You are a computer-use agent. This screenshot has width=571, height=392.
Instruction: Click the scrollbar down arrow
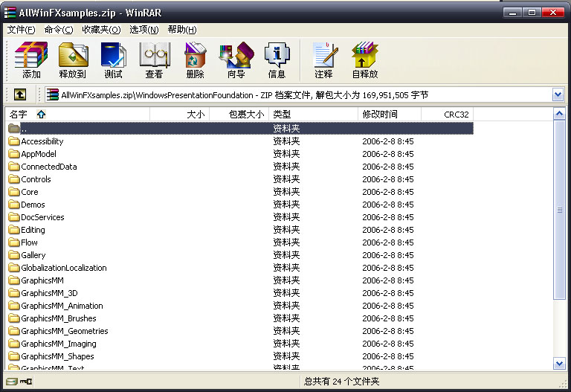click(x=559, y=363)
